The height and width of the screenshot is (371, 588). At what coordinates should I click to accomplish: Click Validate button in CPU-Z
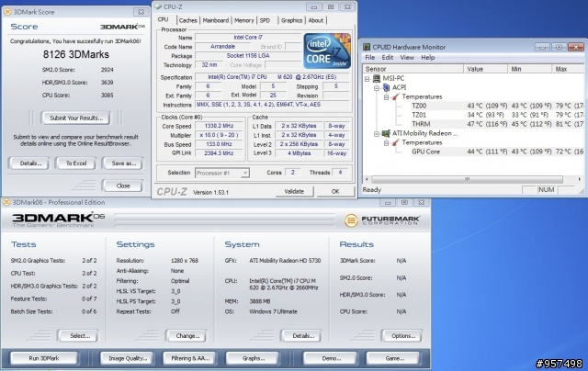294,192
